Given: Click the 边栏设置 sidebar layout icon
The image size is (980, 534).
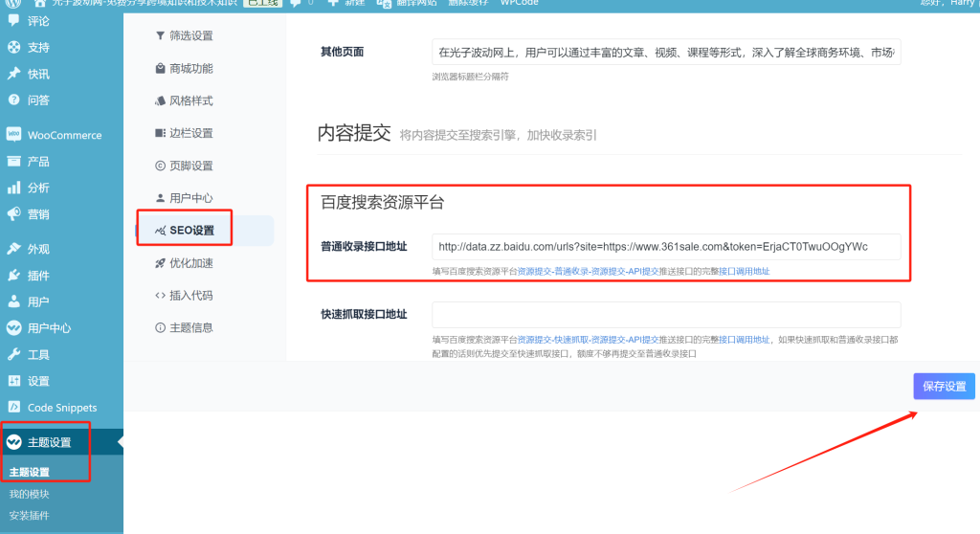Looking at the screenshot, I should 160,133.
